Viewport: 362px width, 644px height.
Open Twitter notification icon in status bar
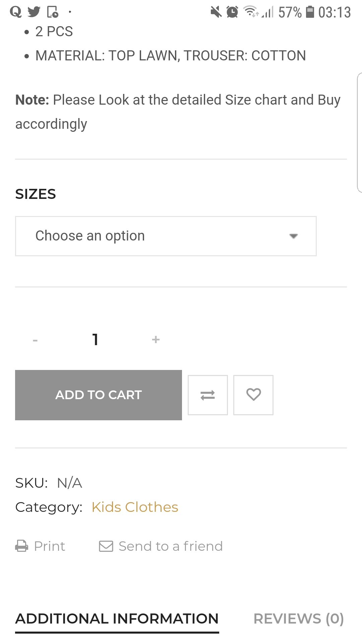34,12
